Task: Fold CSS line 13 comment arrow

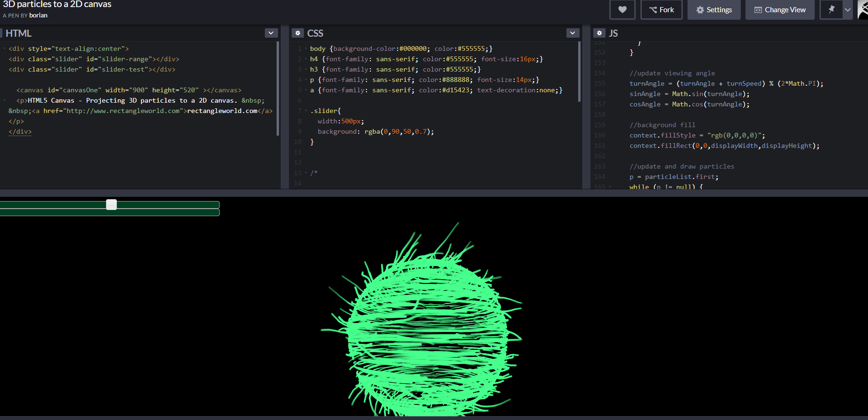Action: coord(306,173)
